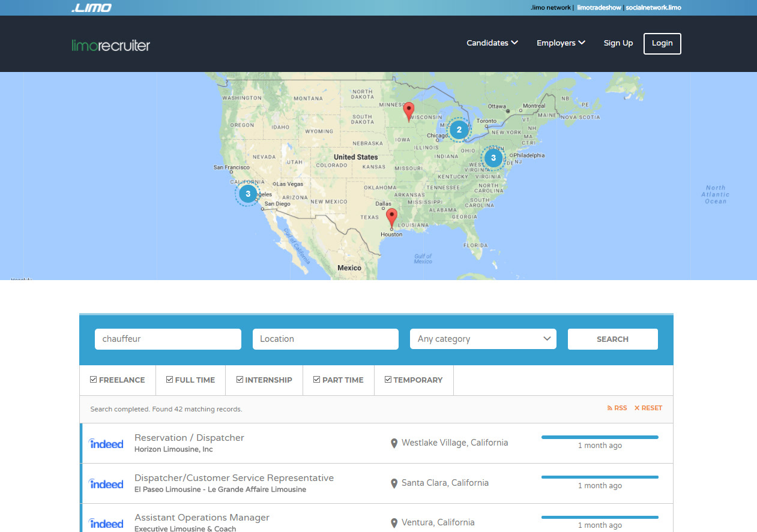Focus the keyword field containing chauffeur

168,339
